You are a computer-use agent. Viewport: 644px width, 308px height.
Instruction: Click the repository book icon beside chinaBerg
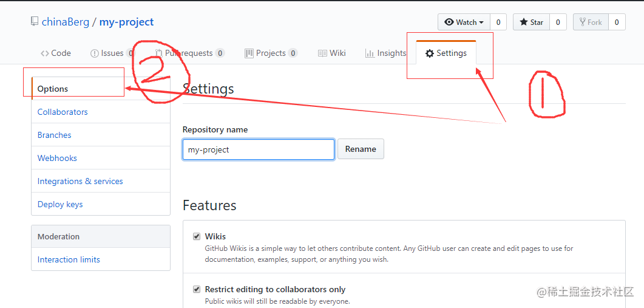point(35,21)
